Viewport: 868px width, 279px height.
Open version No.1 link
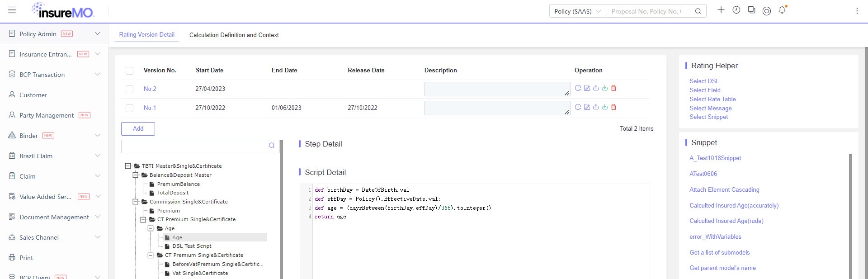pos(150,108)
